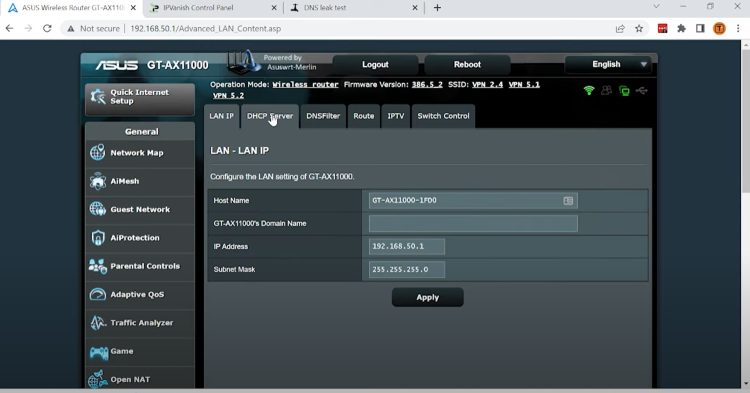
Task: Click the green network status icon
Action: click(624, 90)
